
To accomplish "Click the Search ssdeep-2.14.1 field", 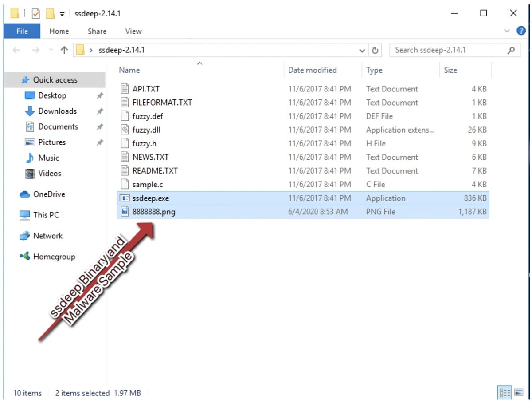I will 448,50.
